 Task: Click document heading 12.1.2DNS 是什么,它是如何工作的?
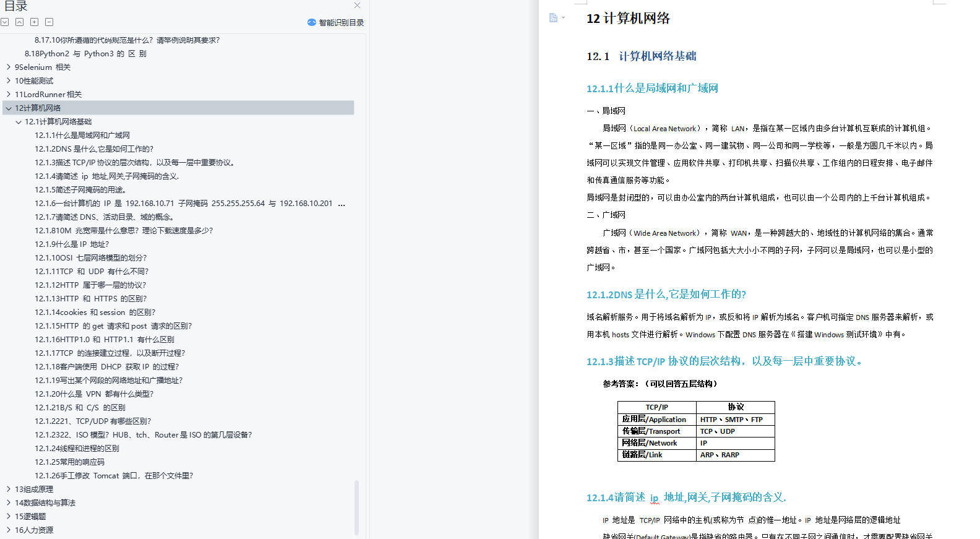(x=666, y=295)
